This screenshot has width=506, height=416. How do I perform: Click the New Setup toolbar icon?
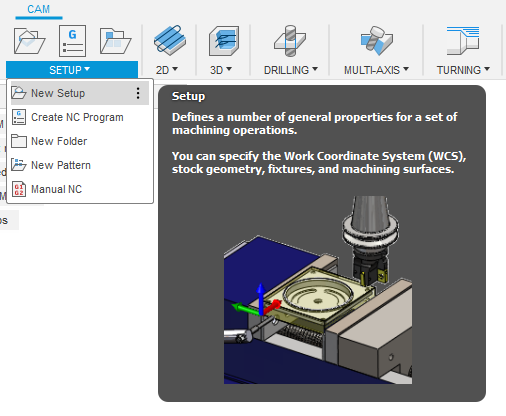click(x=29, y=41)
